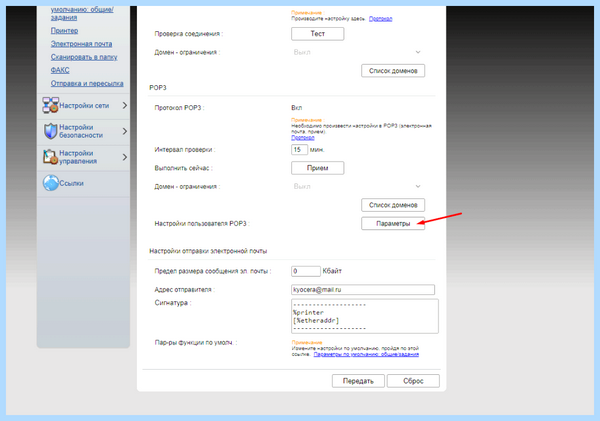This screenshot has width=600, height=421.
Task: Open the Отправка и пересылка link
Action: point(87,83)
